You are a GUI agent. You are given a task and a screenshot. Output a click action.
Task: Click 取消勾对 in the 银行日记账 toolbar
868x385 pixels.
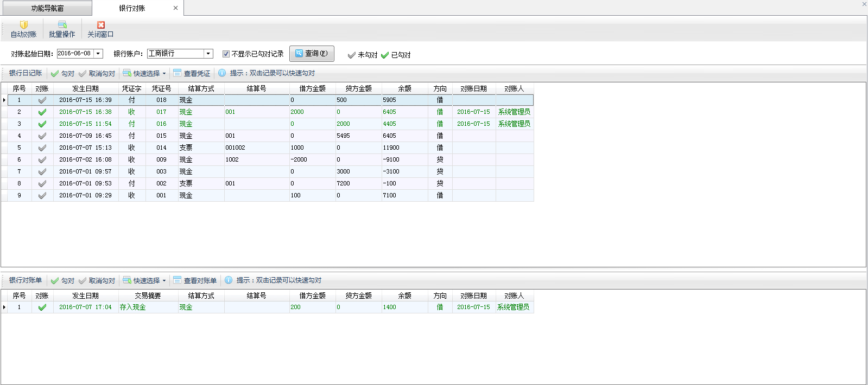point(97,73)
